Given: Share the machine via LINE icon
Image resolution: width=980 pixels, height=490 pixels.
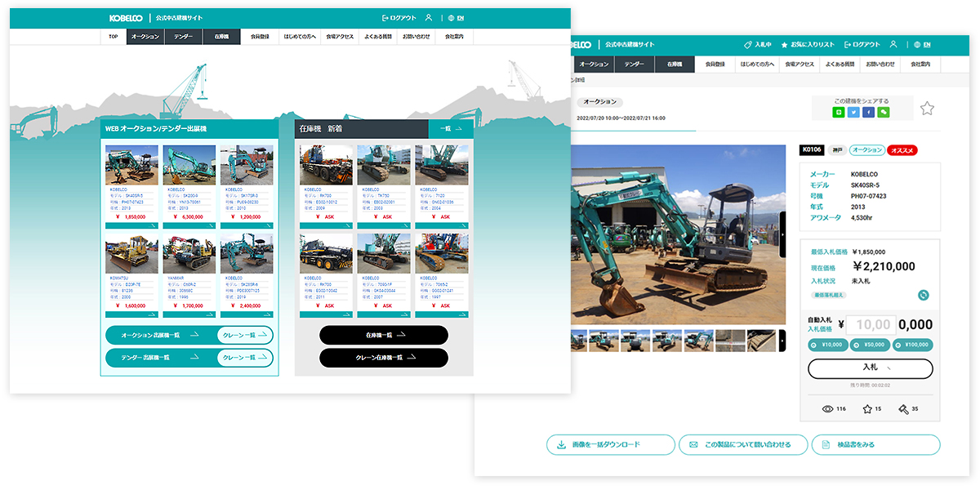Looking at the screenshot, I should tap(839, 112).
